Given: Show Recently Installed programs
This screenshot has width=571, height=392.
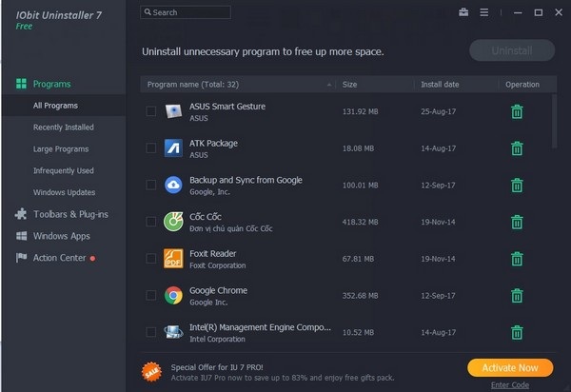Looking at the screenshot, I should coord(64,127).
